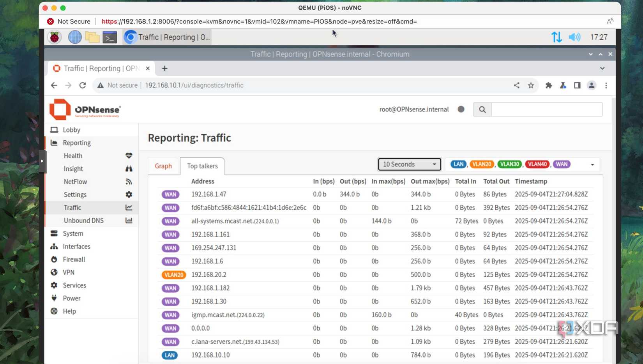Viewport: 643px width, 364px height.
Task: Open Chromium three-dot menu
Action: [x=606, y=85]
